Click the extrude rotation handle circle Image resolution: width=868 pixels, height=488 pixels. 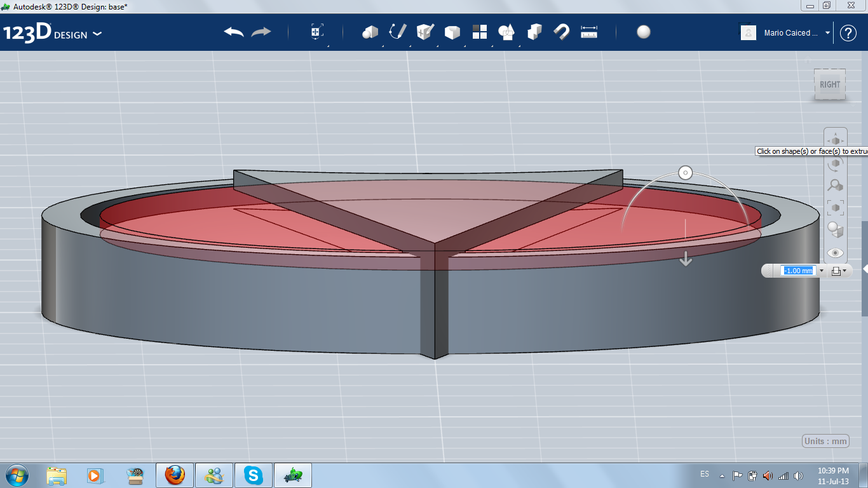coord(686,173)
